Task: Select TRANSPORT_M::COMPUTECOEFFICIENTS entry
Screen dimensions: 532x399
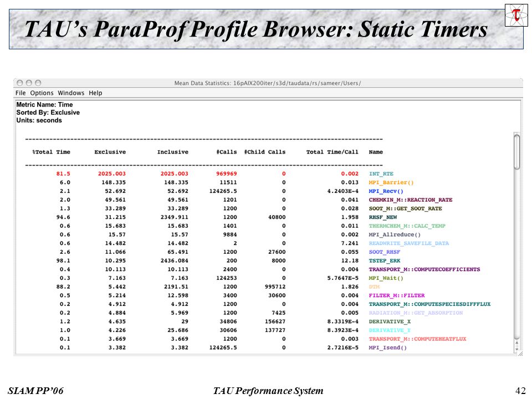Action: coord(424,269)
